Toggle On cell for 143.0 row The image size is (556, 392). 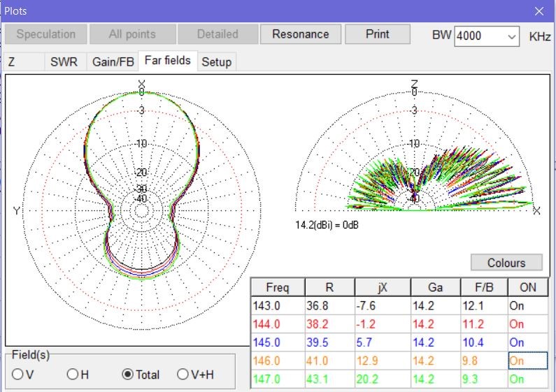click(x=528, y=306)
